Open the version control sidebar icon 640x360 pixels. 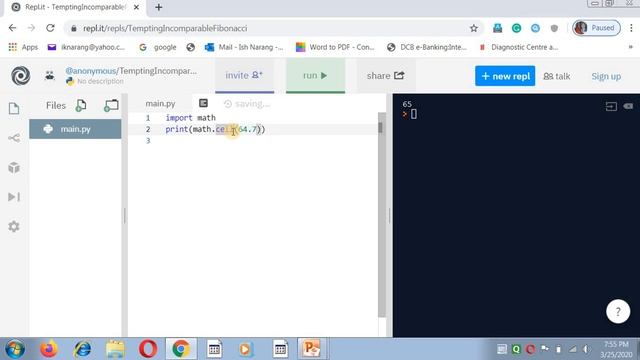[x=14, y=138]
